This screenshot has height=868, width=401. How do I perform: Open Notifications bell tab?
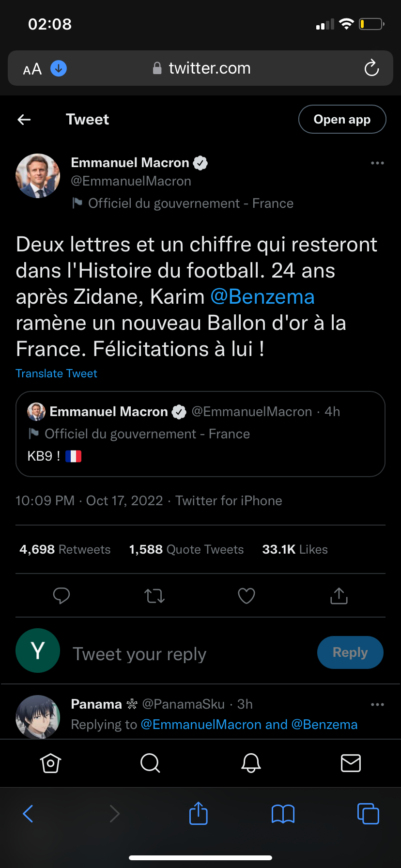[251, 763]
